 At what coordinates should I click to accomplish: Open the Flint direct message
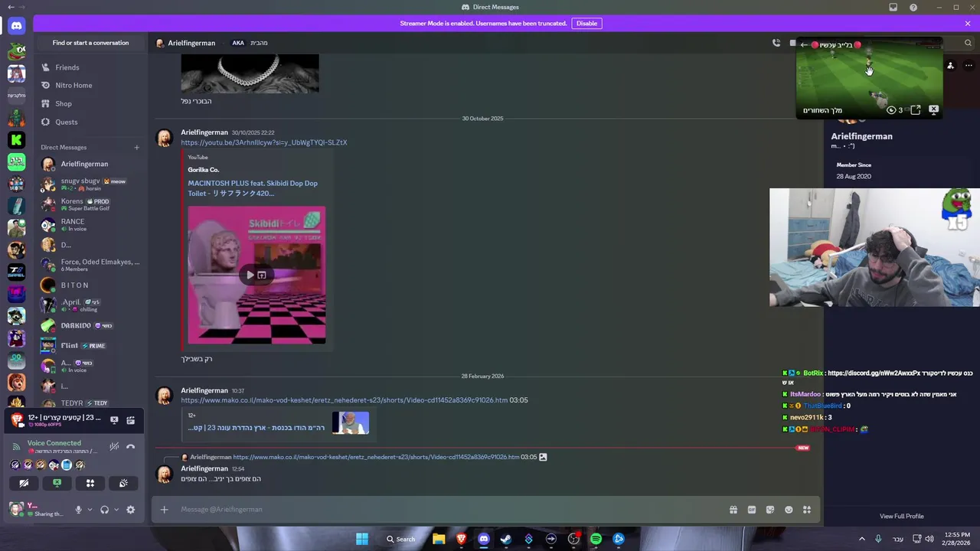pos(90,346)
